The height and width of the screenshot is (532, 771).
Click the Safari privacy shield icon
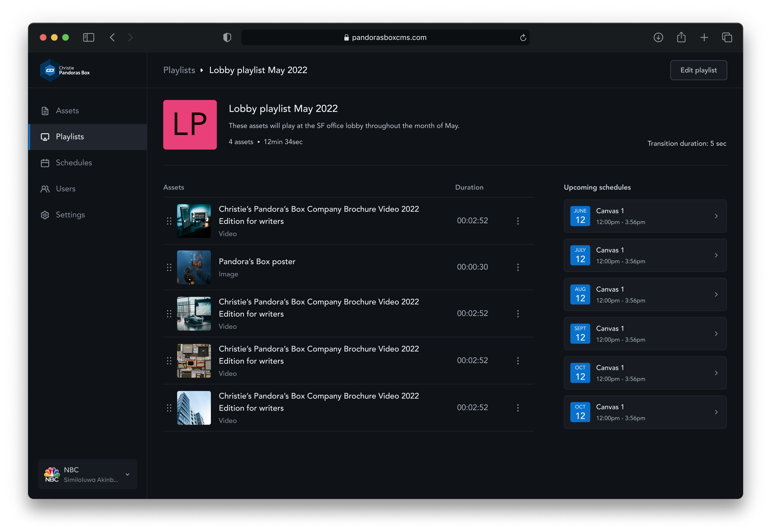tap(227, 37)
